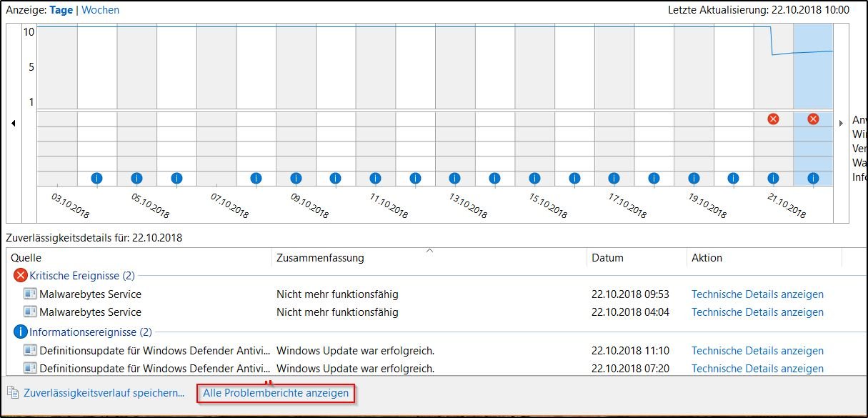The height and width of the screenshot is (418, 868).
Task: Click the red critical error icon for 21.10.2018
Action: click(x=773, y=119)
